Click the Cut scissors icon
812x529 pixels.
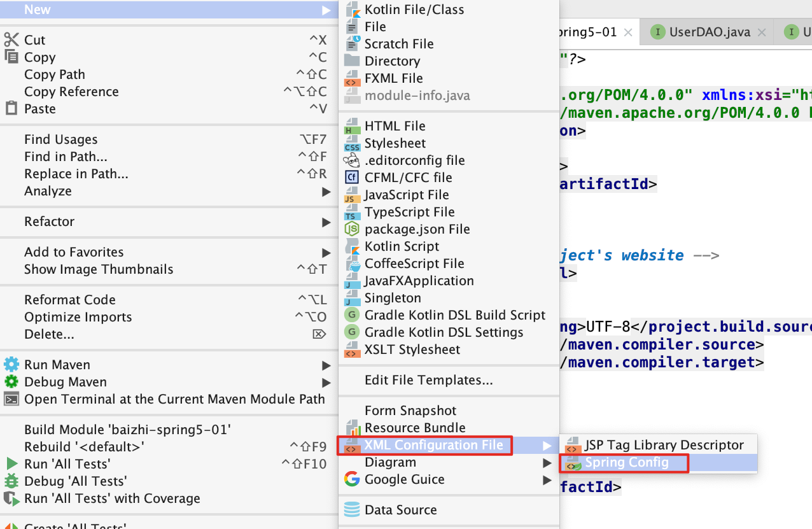11,39
